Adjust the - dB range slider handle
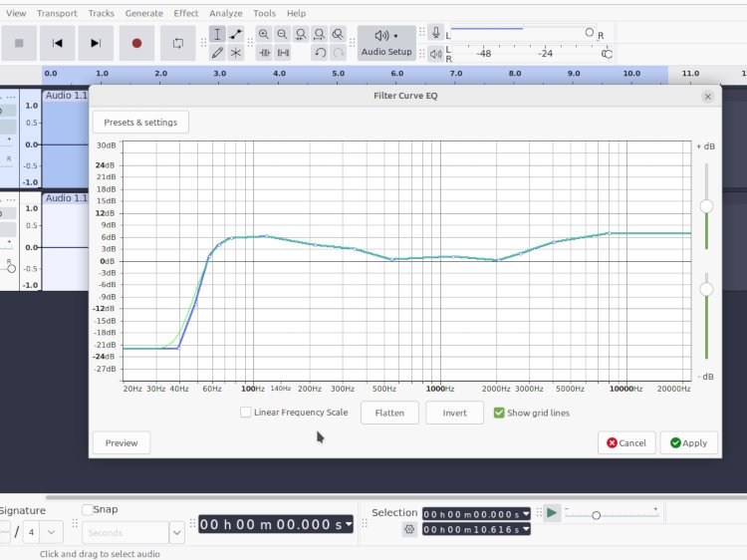This screenshot has width=747, height=560. (x=706, y=289)
